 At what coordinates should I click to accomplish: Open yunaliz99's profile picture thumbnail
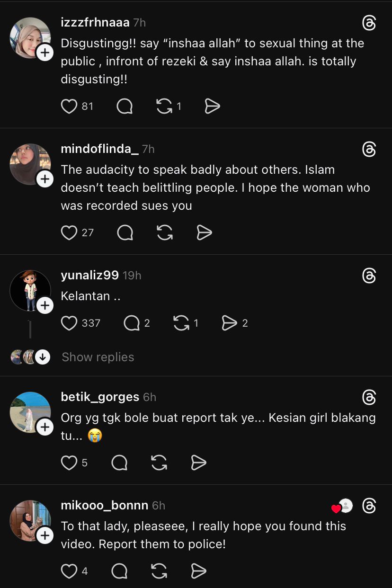pyautogui.click(x=30, y=291)
